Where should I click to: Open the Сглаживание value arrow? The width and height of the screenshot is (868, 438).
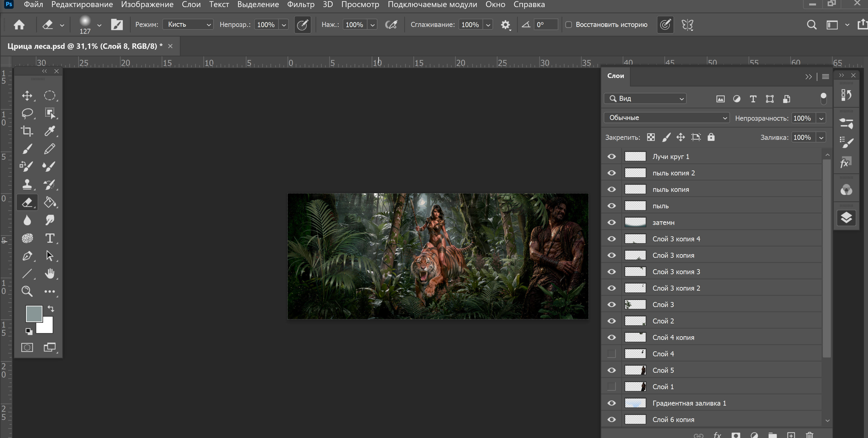(488, 25)
